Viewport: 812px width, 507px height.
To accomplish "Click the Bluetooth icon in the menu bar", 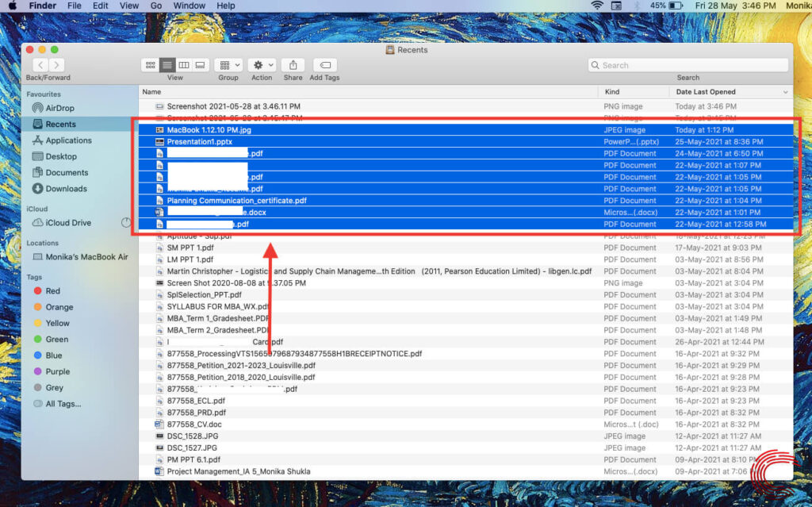I will tap(637, 6).
